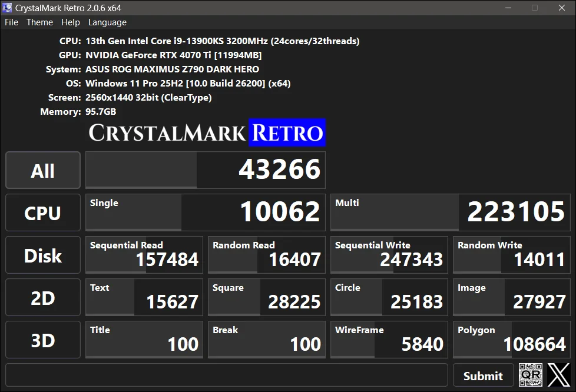Viewport: 576px width, 392px height.
Task: Select the CPU Single score 10062
Action: 206,213
